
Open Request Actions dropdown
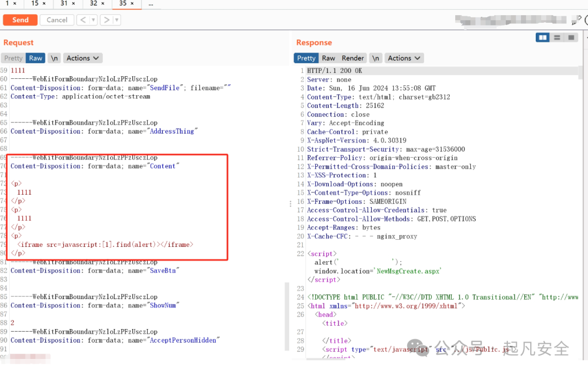click(83, 58)
